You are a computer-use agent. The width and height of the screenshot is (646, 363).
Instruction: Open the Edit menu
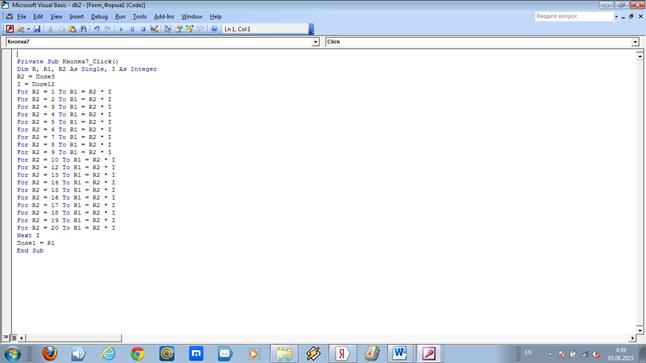point(38,16)
